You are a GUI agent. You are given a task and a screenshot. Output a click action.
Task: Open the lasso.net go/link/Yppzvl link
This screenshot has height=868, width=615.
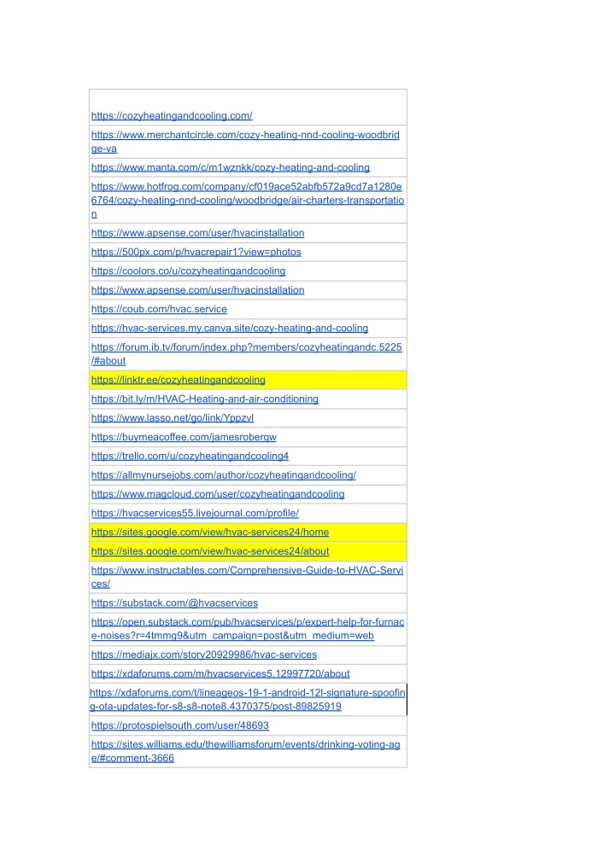[x=173, y=418]
